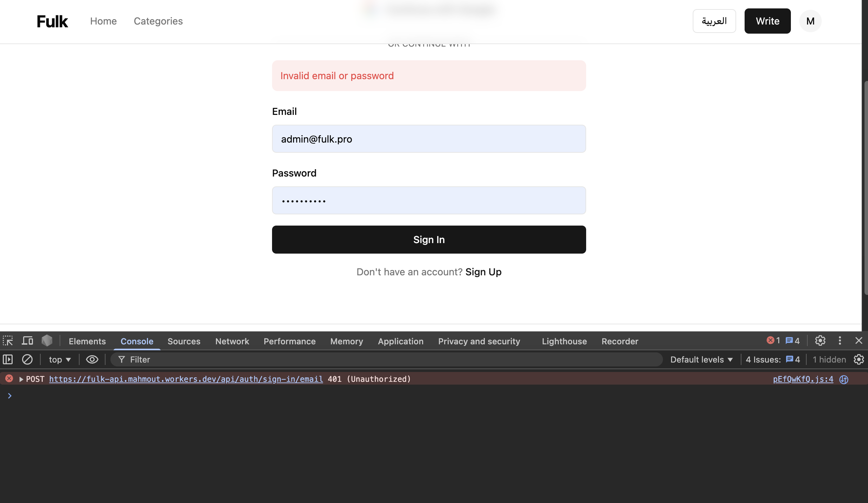The height and width of the screenshot is (503, 868).
Task: Click the M user avatar
Action: (x=810, y=21)
